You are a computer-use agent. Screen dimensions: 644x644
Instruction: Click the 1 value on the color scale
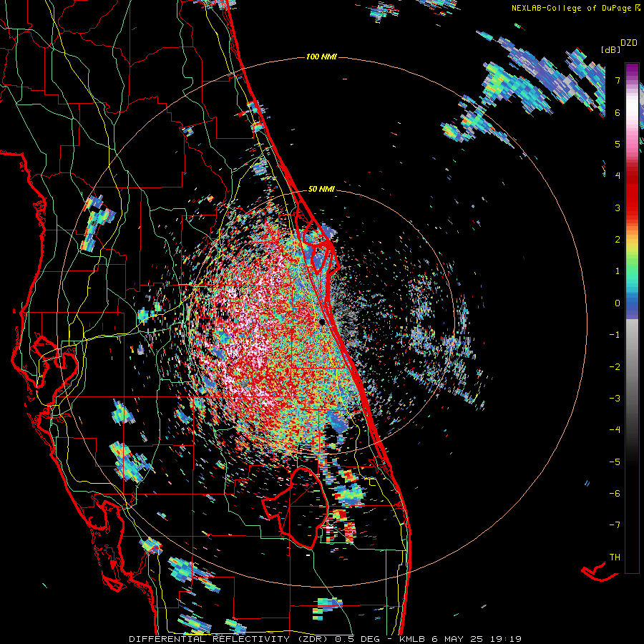(x=618, y=271)
